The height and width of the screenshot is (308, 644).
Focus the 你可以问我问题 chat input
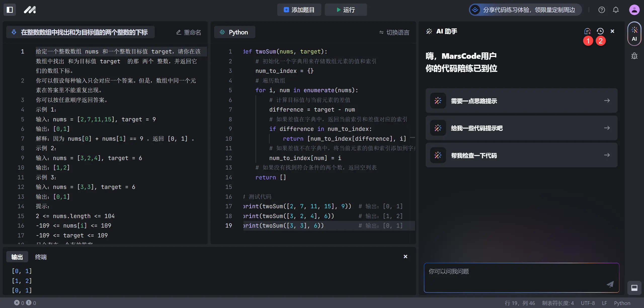coord(521,278)
